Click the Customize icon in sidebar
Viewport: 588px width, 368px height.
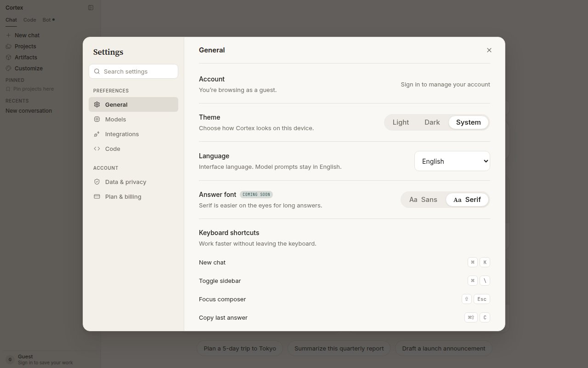[8, 68]
